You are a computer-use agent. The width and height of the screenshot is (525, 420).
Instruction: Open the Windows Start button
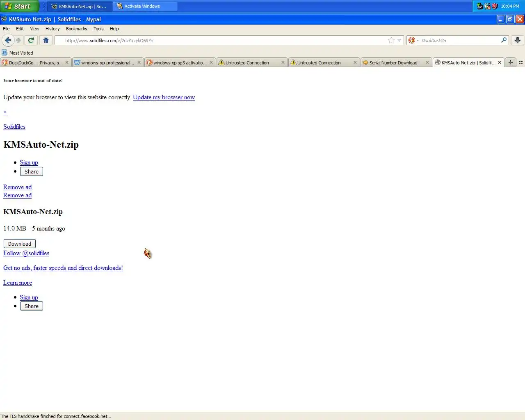(x=19, y=6)
